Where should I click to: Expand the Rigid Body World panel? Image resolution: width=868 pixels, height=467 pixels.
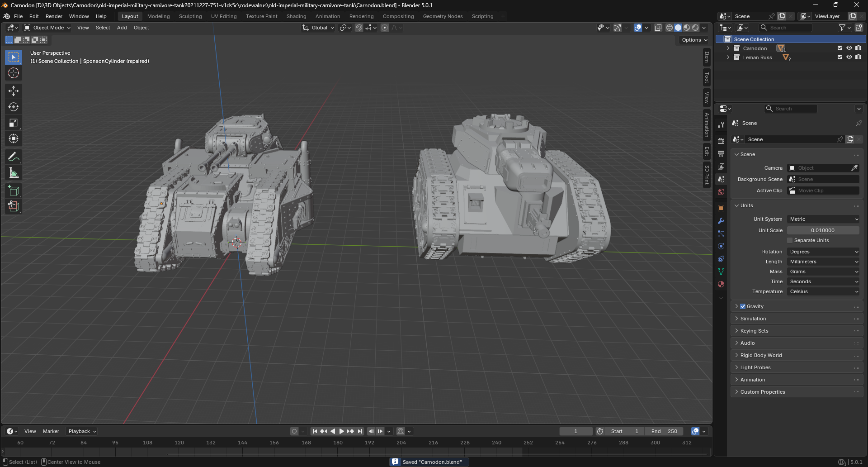pyautogui.click(x=761, y=355)
